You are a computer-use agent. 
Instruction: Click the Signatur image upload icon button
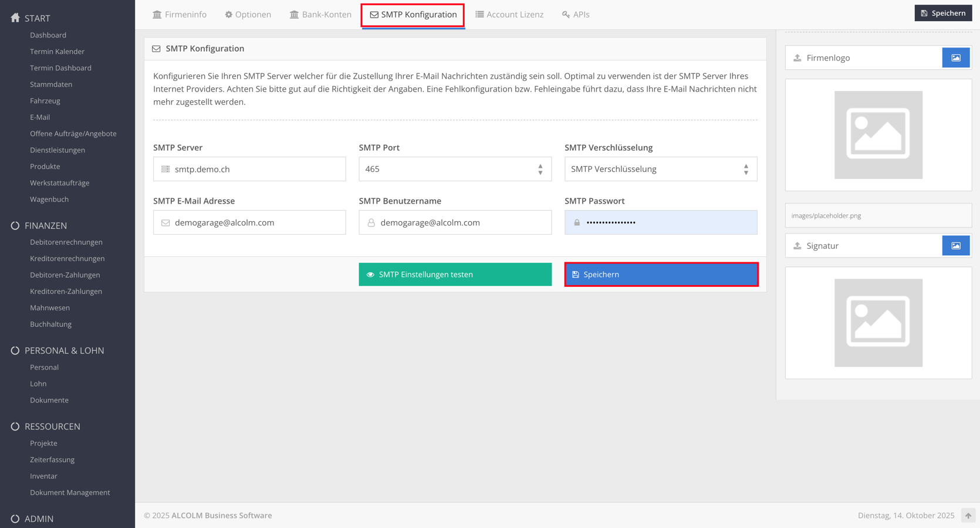[955, 246]
